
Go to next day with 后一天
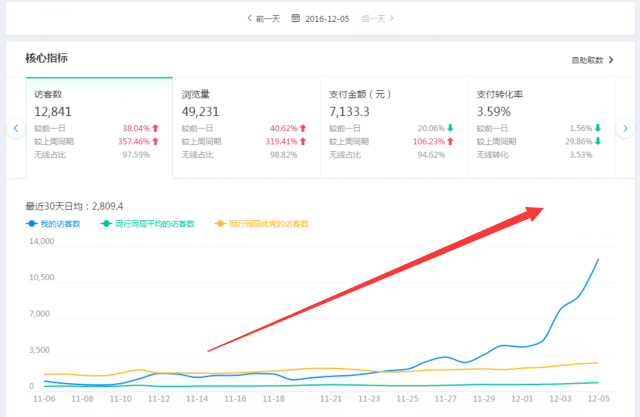(x=376, y=18)
